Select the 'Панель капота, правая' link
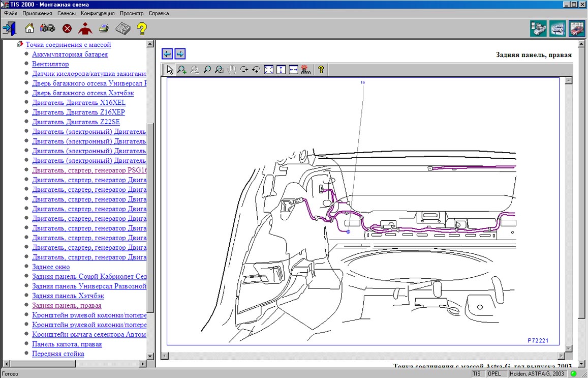Screen dimensions: 588x378 coord(67,344)
